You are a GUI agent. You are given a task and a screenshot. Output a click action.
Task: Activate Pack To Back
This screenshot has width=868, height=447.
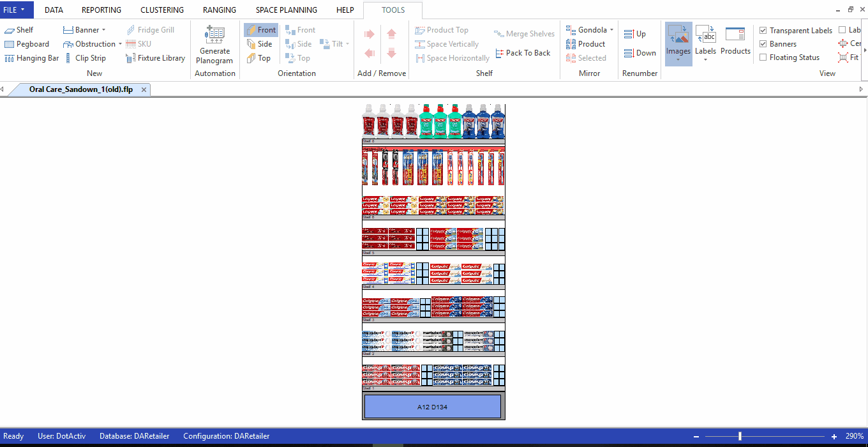(x=523, y=53)
